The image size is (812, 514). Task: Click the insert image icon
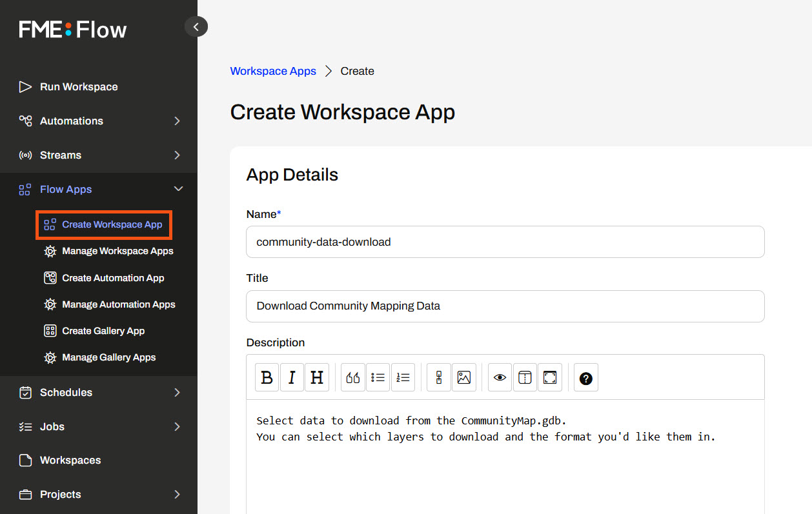[464, 378]
